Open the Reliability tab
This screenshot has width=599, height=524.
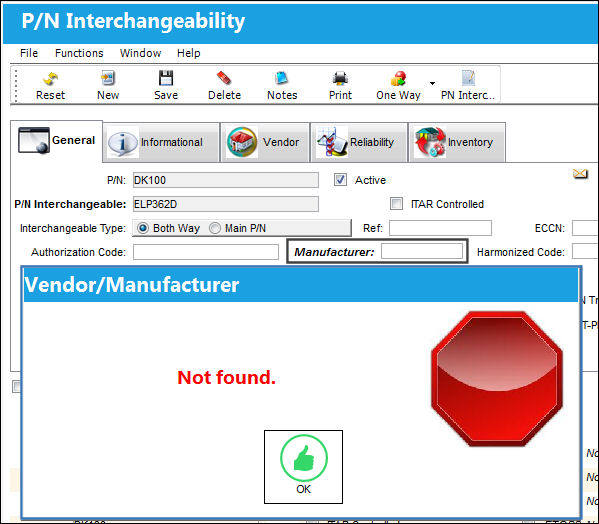[x=359, y=142]
